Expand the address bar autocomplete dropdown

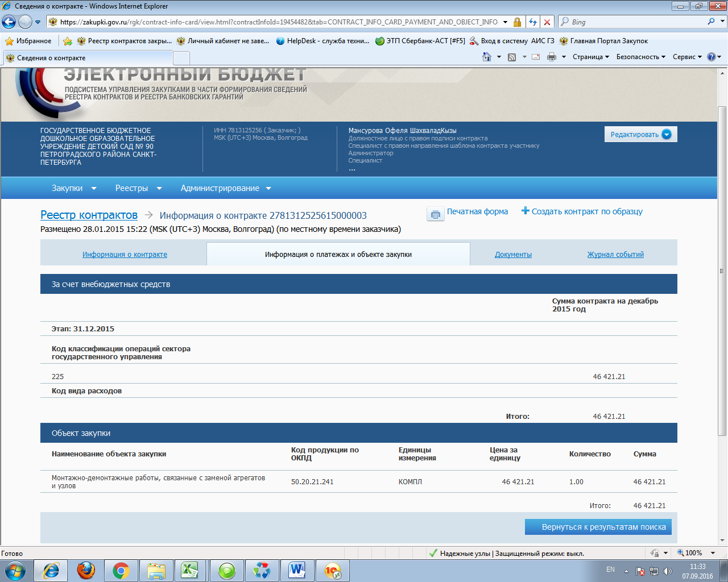pos(505,22)
